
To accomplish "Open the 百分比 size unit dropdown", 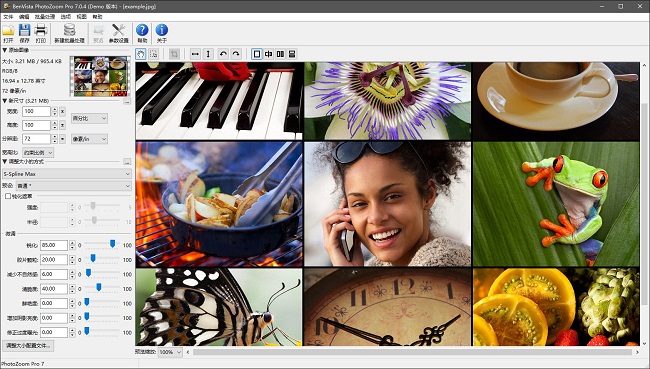I will click(90, 119).
